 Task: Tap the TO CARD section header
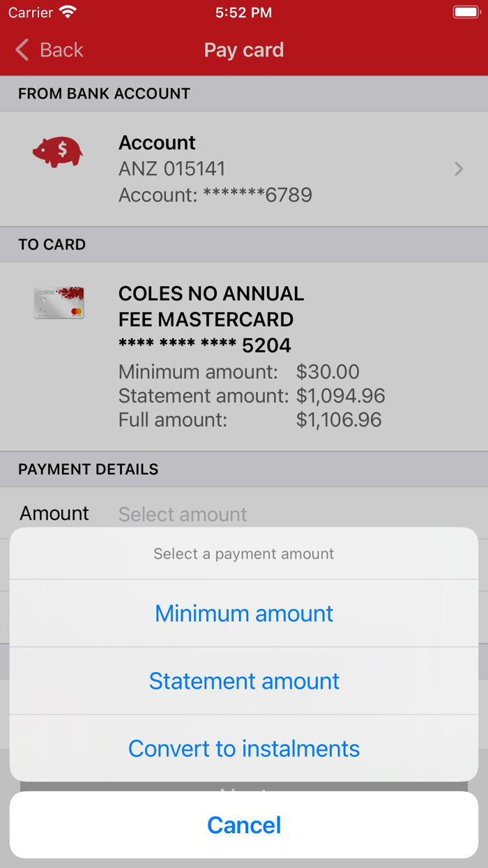51,245
